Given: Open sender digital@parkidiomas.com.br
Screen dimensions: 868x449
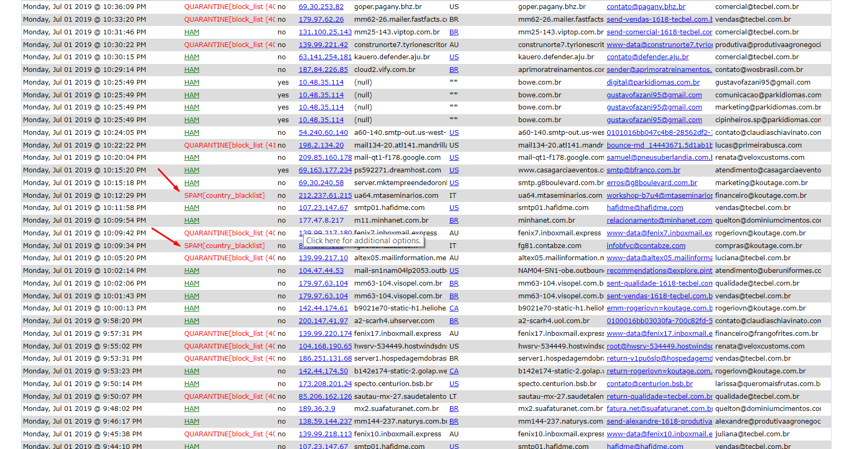Looking at the screenshot, I should pyautogui.click(x=653, y=83).
